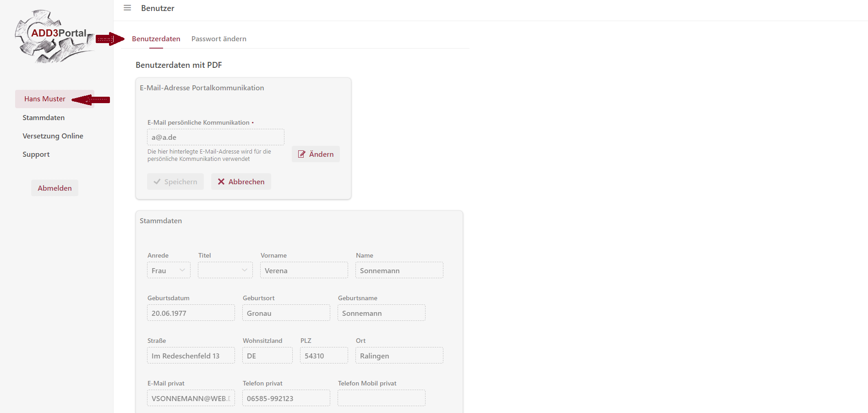The image size is (868, 413).
Task: Open the Support page
Action: point(36,154)
